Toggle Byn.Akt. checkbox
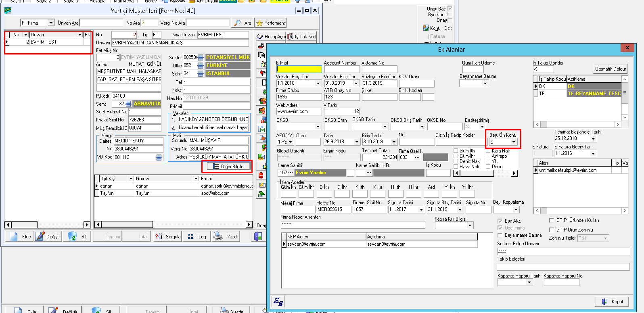 click(x=500, y=221)
